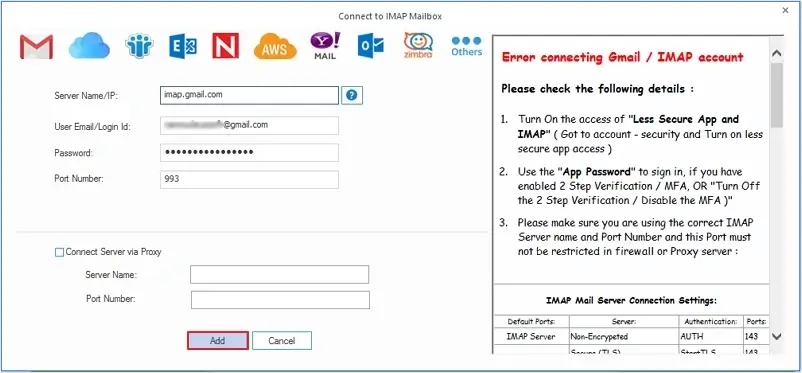Select the Exchange provider icon
The width and height of the screenshot is (802, 373).
click(x=183, y=47)
